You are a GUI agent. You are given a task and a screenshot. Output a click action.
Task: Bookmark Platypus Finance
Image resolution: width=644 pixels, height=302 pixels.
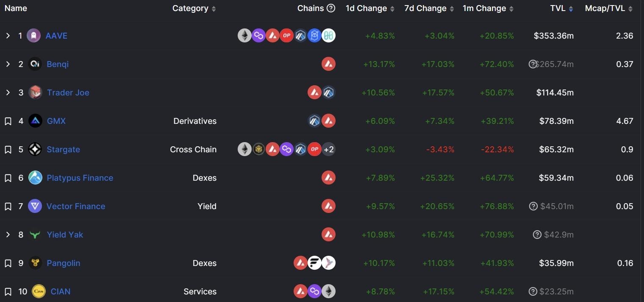[x=8, y=178]
